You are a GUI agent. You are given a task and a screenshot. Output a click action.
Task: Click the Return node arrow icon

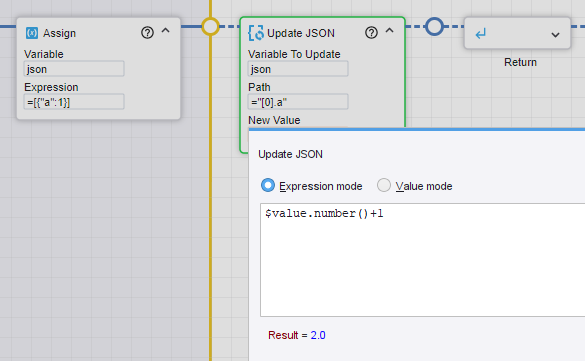click(x=481, y=34)
